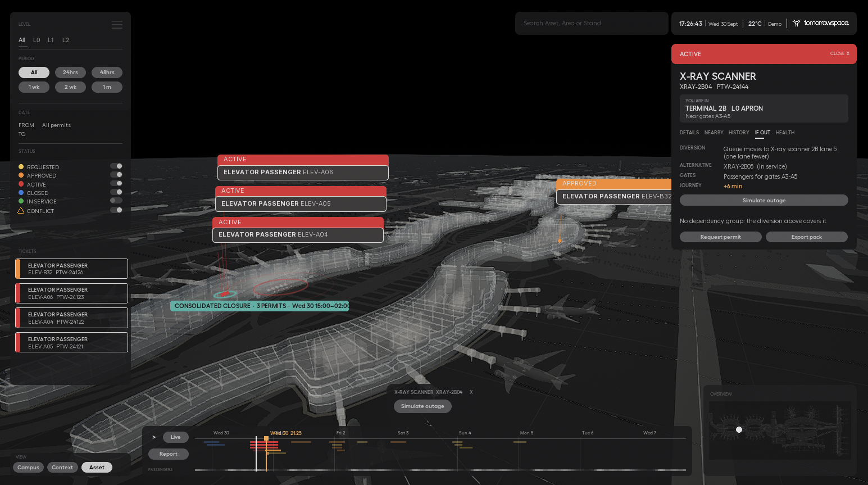Switch to level L1
Screen dimensions: 868x485
51,40
